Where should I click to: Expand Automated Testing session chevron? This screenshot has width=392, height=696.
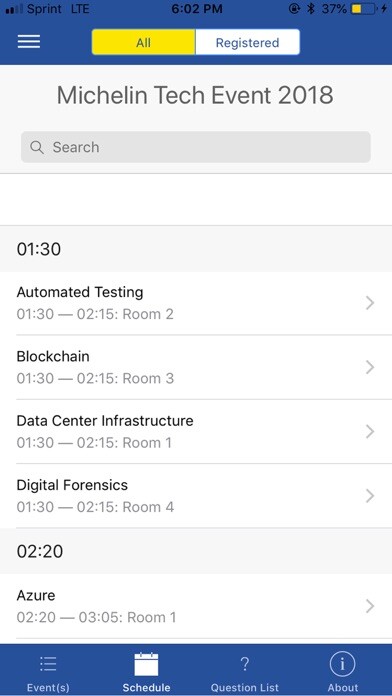pyautogui.click(x=370, y=303)
